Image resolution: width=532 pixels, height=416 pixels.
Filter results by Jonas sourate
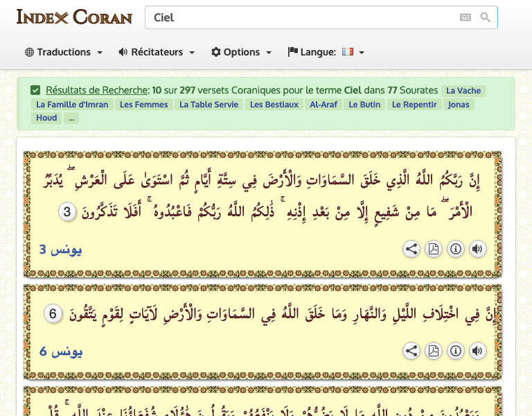tap(459, 105)
